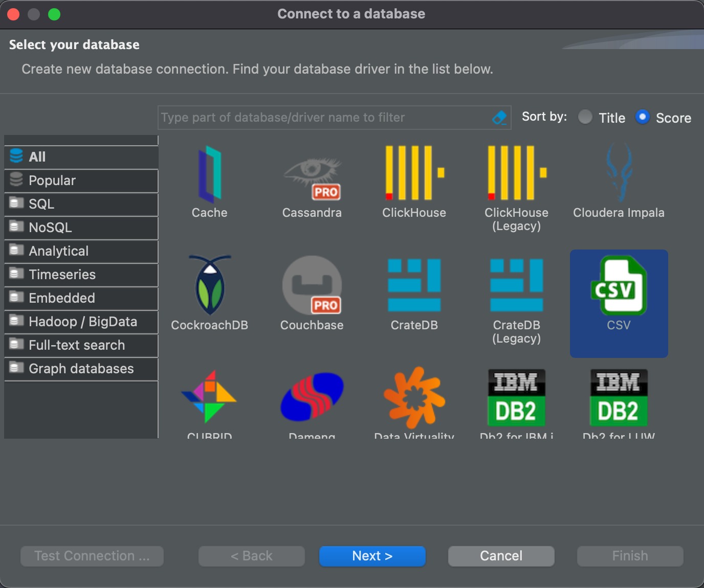Filter drivers by SQL category
The height and width of the screenshot is (588, 704).
81,204
